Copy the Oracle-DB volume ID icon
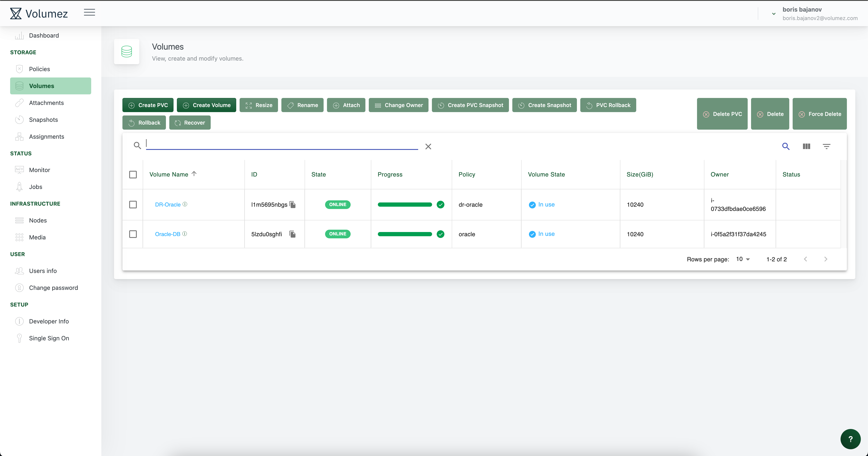 click(x=293, y=234)
